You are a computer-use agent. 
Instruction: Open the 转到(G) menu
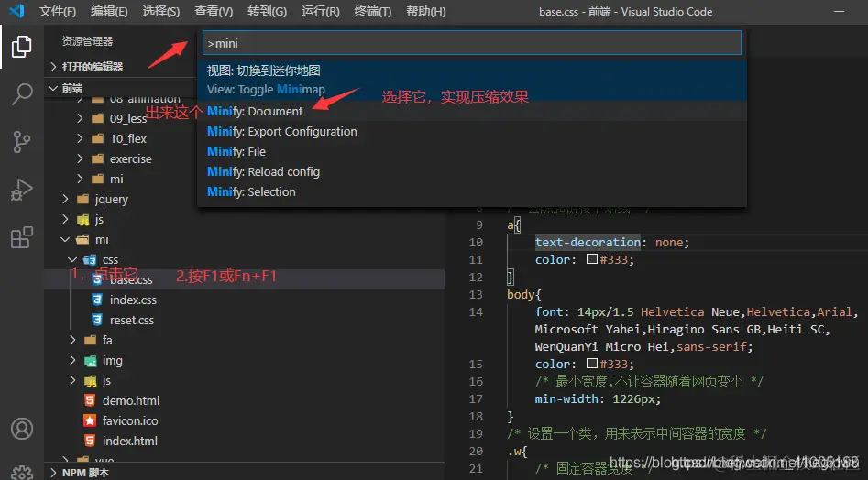(267, 11)
